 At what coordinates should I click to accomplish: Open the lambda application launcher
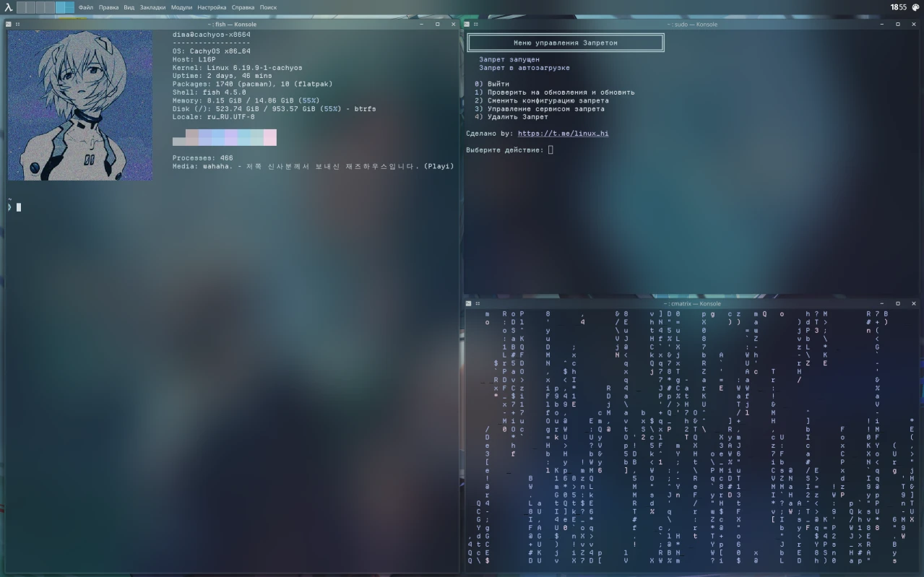point(9,7)
